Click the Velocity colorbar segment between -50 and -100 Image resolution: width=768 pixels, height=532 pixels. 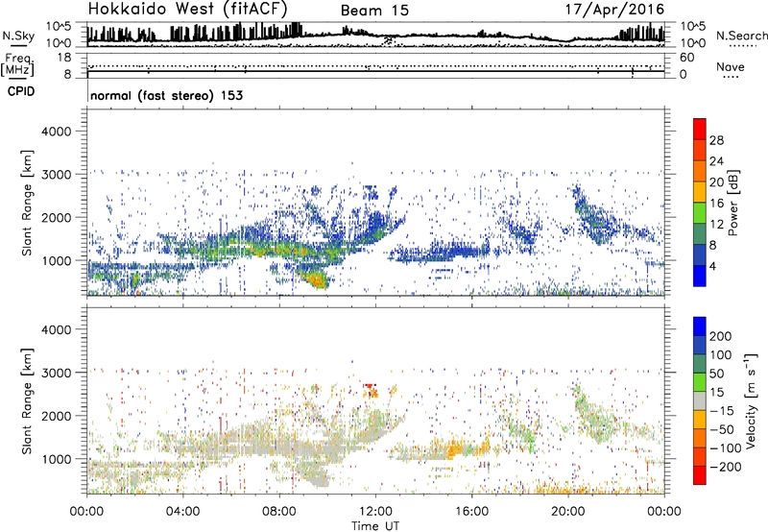[700, 438]
